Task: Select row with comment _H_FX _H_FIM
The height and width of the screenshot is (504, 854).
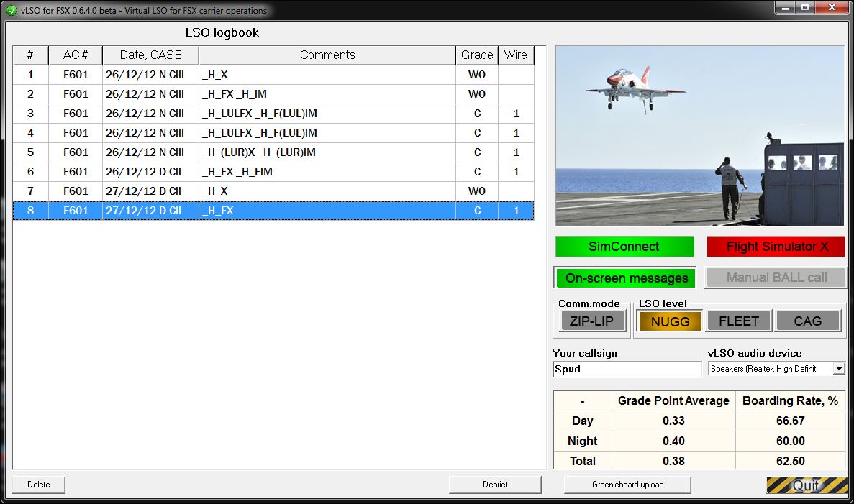Action: coord(273,172)
